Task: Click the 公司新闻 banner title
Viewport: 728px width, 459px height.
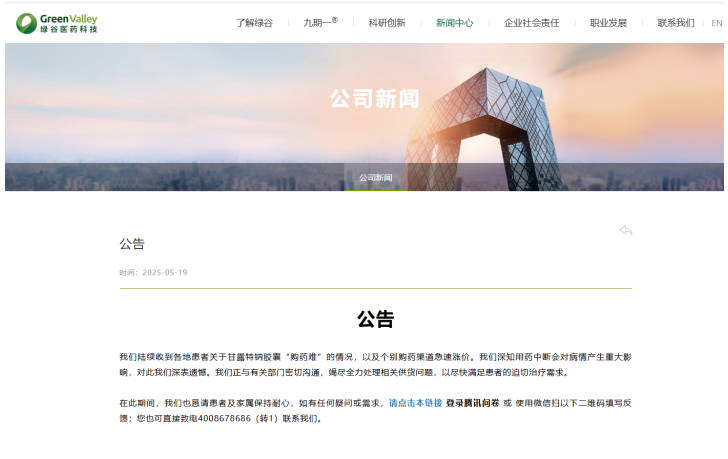Action: click(375, 98)
